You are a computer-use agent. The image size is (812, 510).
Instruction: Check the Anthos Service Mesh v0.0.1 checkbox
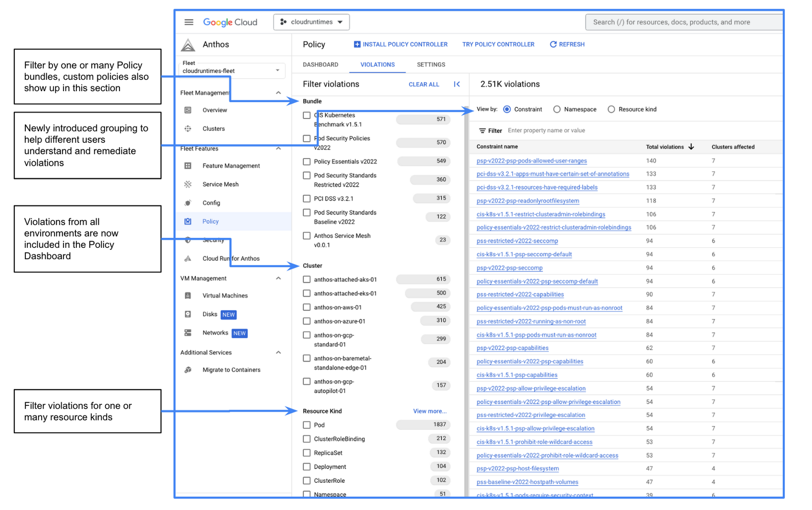coord(307,236)
